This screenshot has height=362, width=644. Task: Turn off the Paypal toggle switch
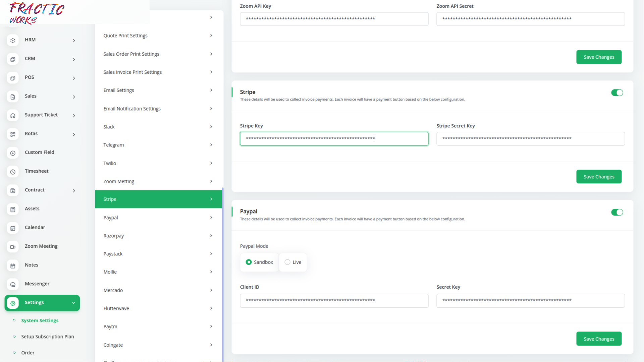point(617,212)
